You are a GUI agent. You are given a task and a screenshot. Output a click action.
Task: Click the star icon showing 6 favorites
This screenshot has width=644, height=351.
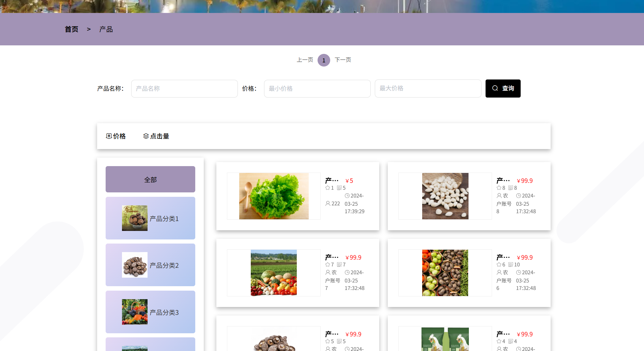[499, 265]
